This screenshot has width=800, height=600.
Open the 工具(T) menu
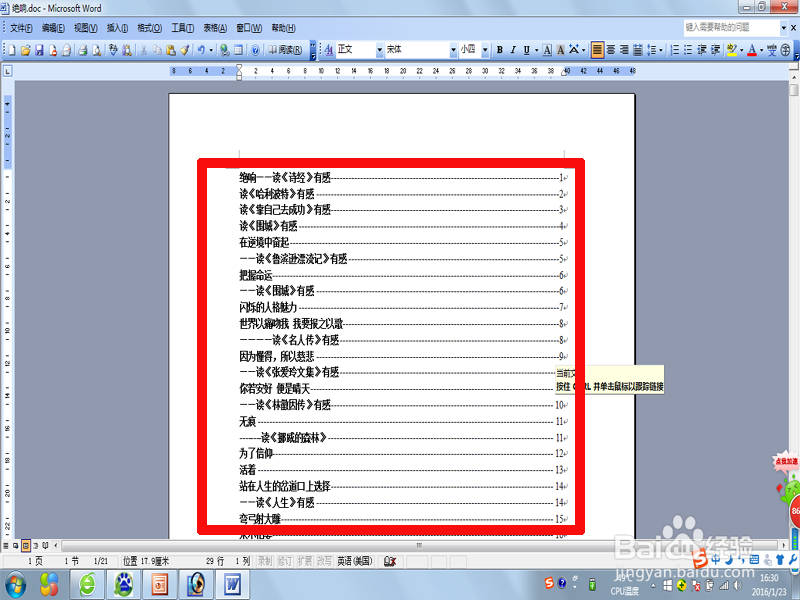tap(182, 28)
